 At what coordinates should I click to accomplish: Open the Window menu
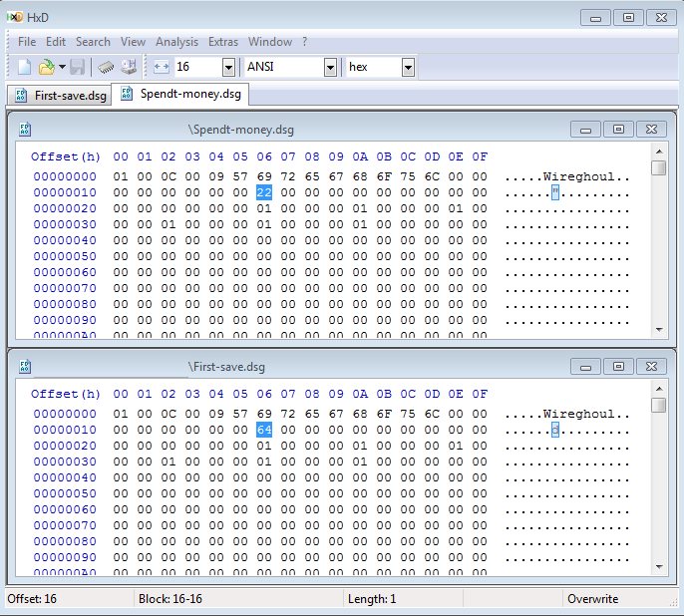[270, 42]
